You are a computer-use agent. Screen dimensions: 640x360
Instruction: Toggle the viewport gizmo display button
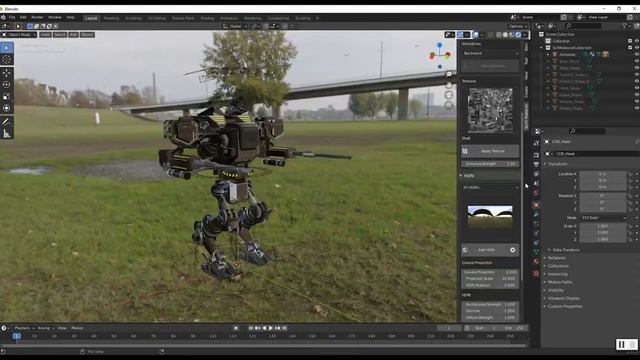[x=460, y=35]
